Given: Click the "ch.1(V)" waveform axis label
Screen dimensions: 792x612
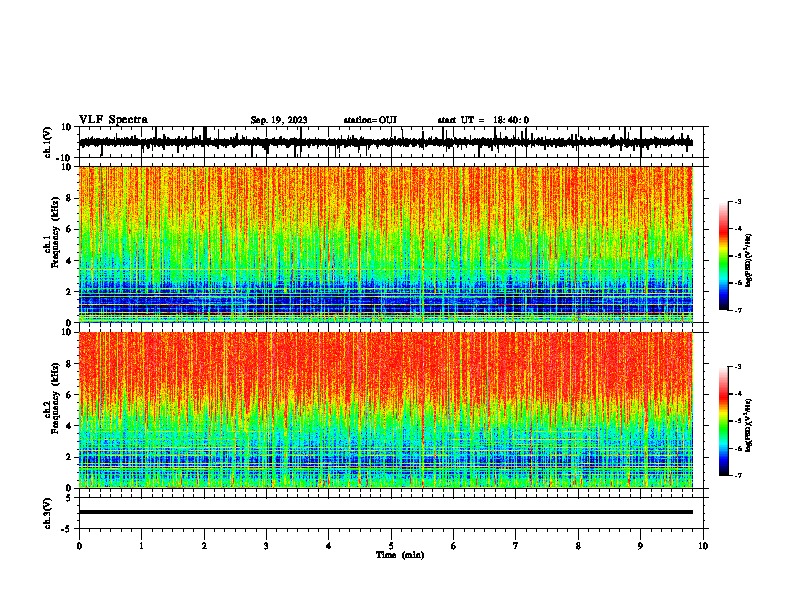Looking at the screenshot, I should [x=48, y=142].
